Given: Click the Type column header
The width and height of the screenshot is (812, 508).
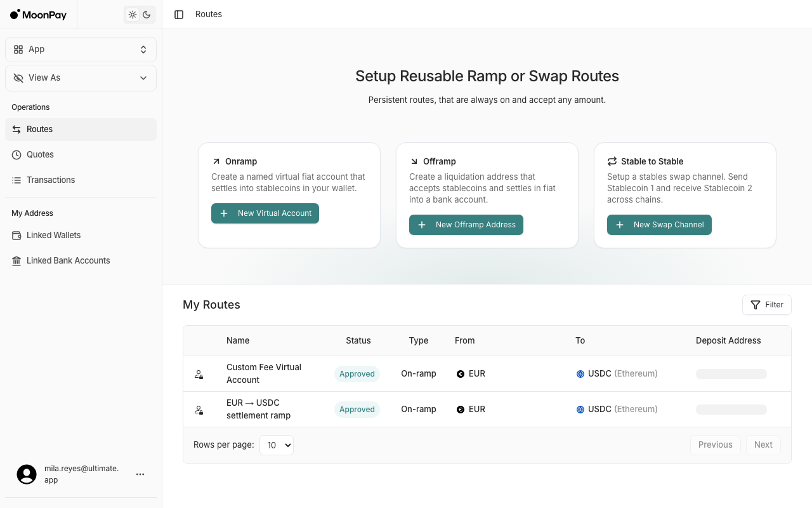Looking at the screenshot, I should coord(419,341).
